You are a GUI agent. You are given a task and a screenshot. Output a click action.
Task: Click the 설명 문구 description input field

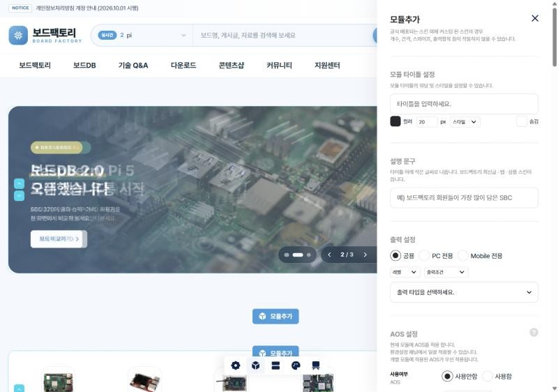464,198
